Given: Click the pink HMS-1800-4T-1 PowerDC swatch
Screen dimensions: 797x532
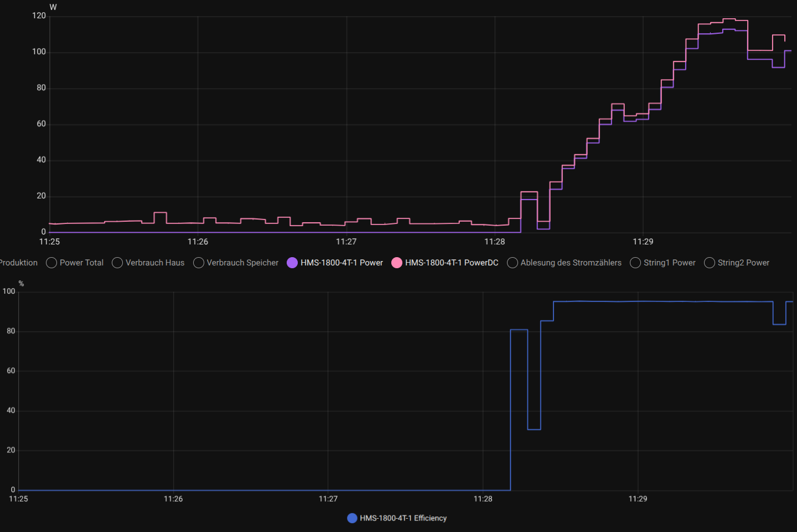Looking at the screenshot, I should (397, 263).
